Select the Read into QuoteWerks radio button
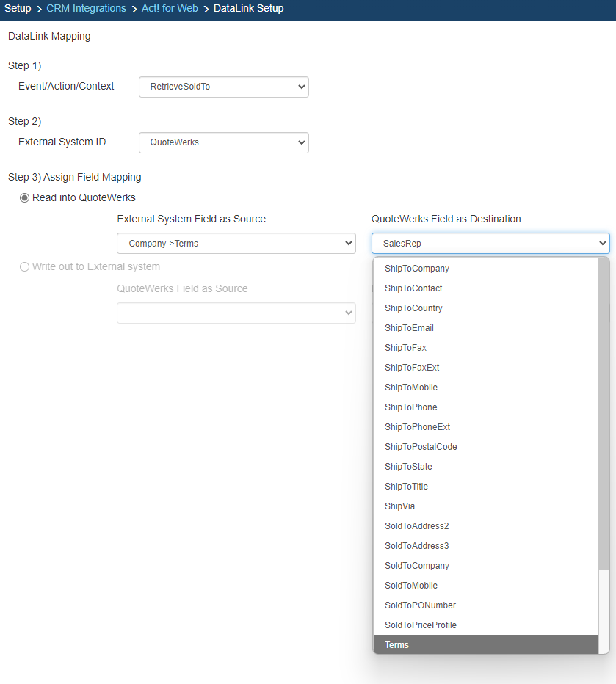The width and height of the screenshot is (616, 684). pyautogui.click(x=25, y=197)
